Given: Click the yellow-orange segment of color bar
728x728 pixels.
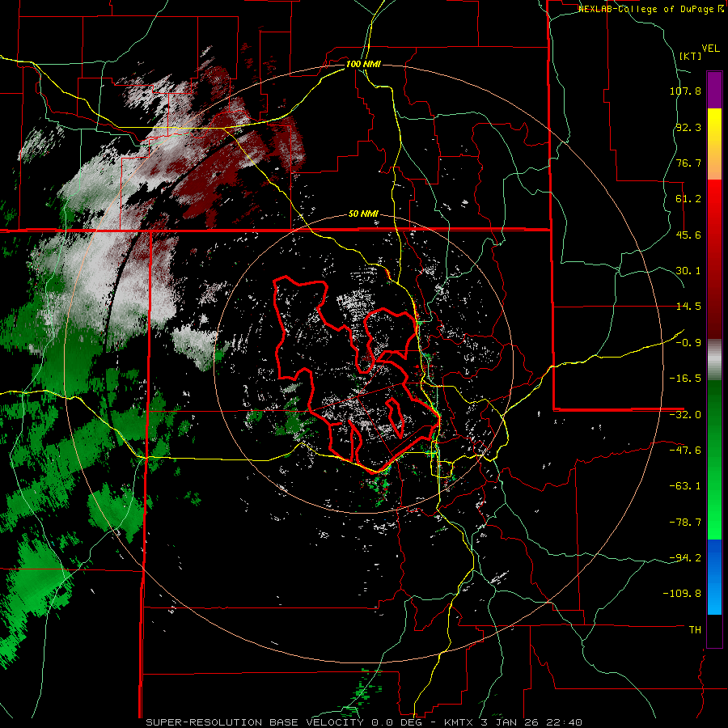Looking at the screenshot, I should coord(714,144).
